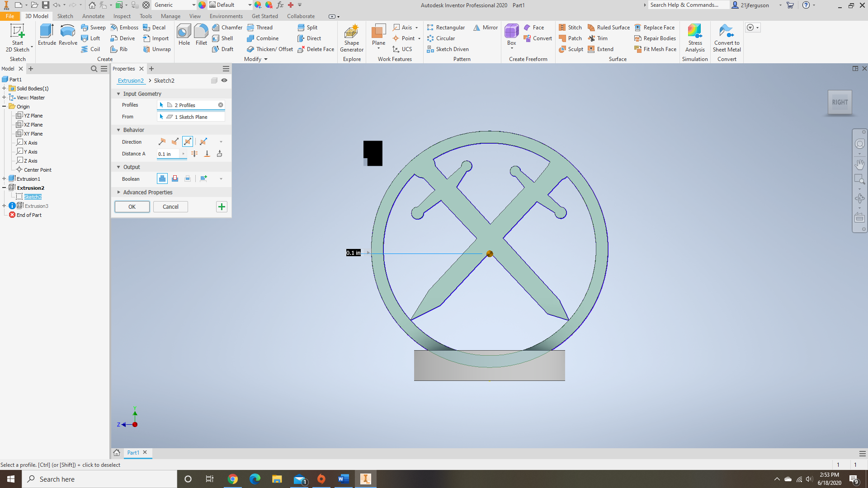Open the Manage ribbon tab

coord(170,16)
